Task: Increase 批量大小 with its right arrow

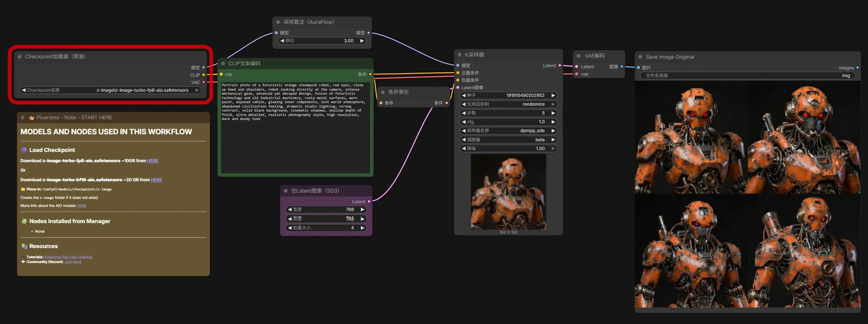Action: tap(363, 228)
